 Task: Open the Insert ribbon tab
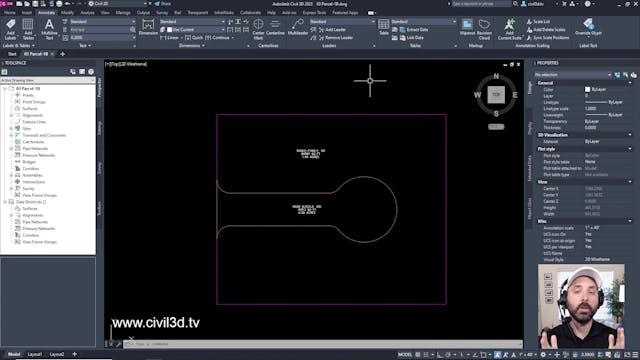pos(27,13)
